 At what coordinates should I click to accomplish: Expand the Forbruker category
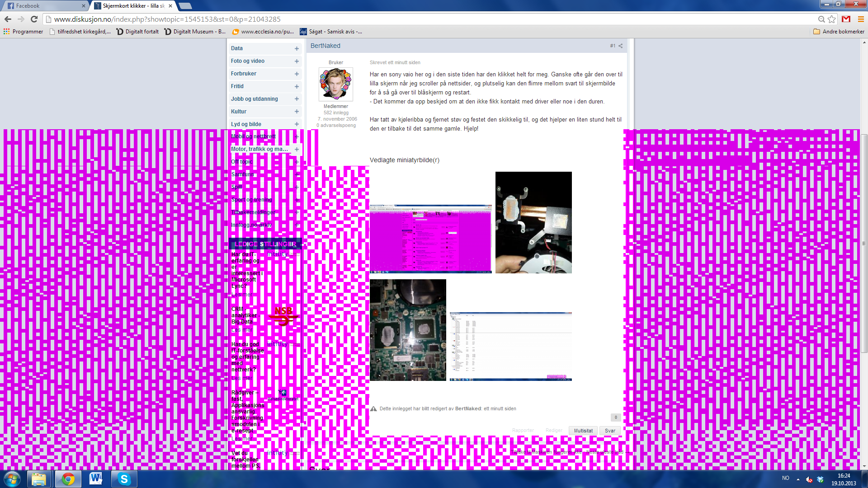coord(297,74)
